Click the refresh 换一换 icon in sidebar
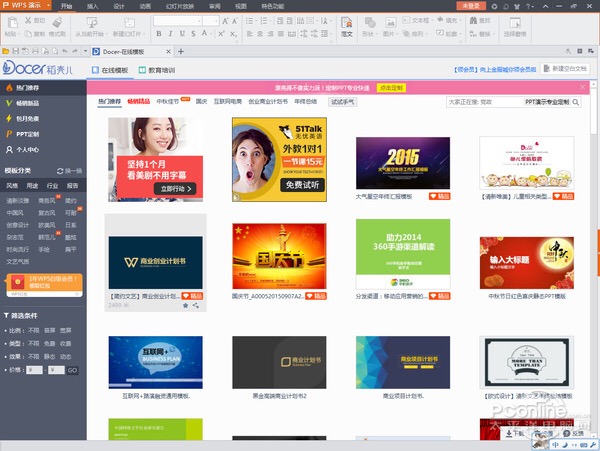The image size is (600, 451). [60, 171]
